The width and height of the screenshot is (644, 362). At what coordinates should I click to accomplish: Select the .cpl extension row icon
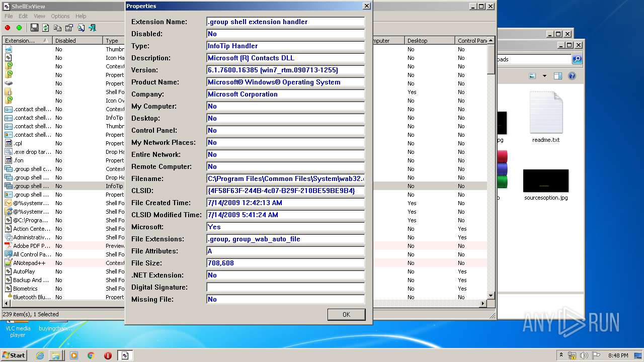point(9,143)
